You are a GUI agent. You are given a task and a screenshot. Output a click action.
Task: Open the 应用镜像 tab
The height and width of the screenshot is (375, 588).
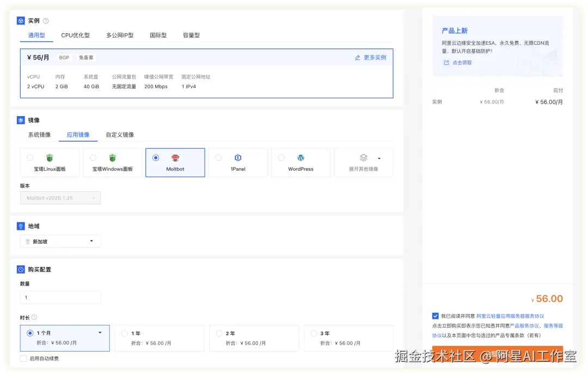(x=78, y=135)
